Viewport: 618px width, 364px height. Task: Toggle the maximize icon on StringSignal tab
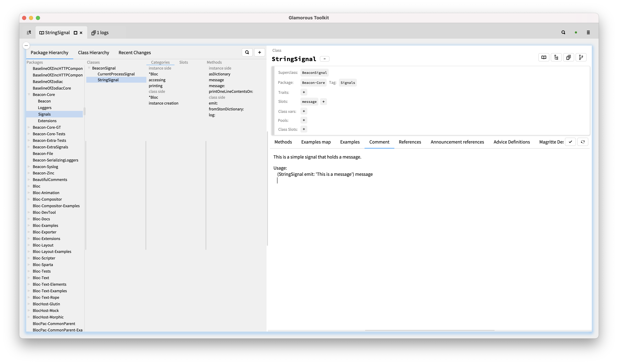[75, 32]
